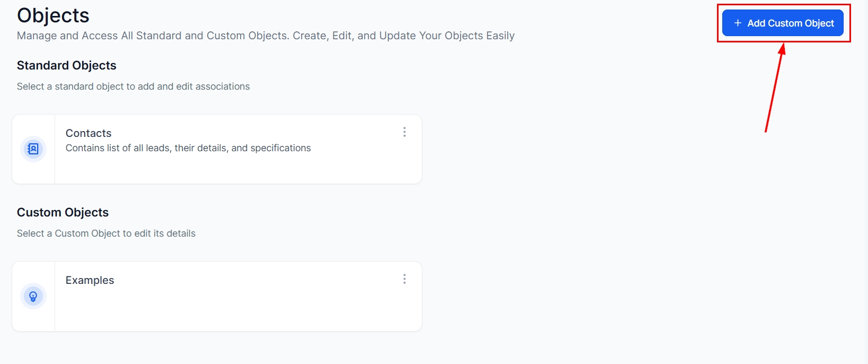
Task: Click the Objects page heading
Action: tap(53, 15)
